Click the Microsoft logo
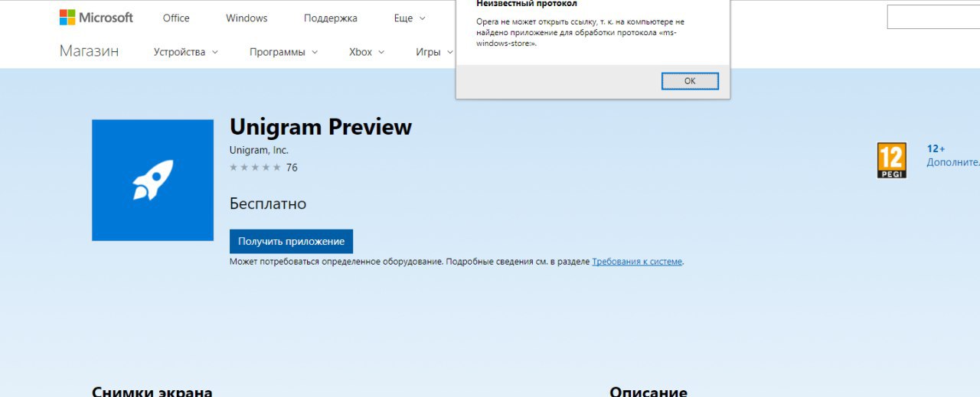 point(96,18)
